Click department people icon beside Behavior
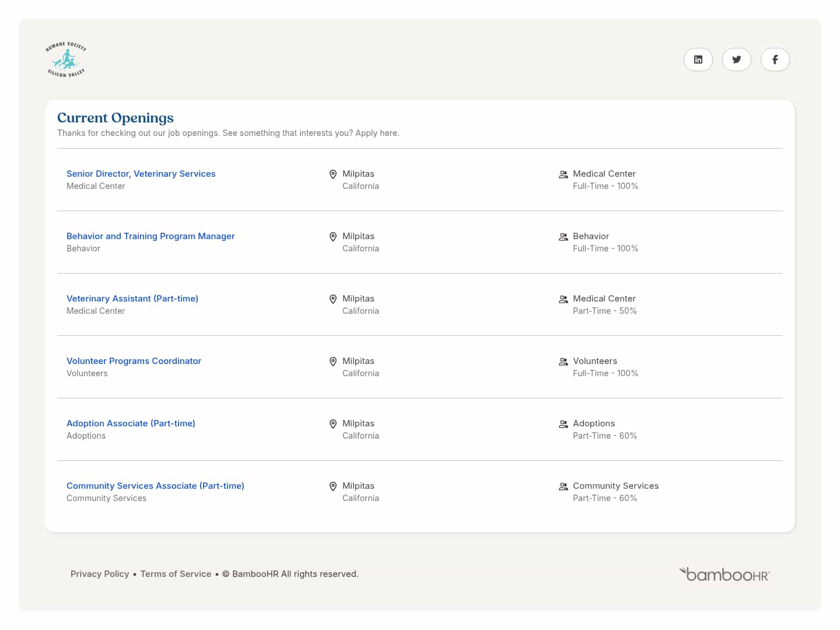The image size is (840, 630). pyautogui.click(x=563, y=237)
